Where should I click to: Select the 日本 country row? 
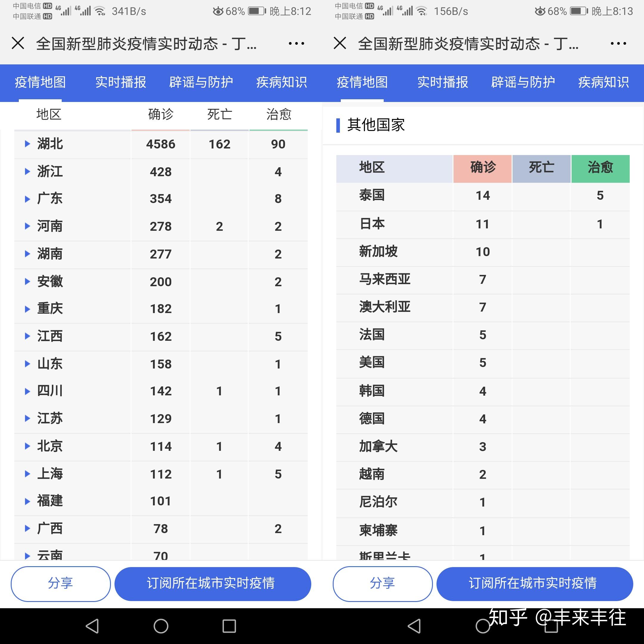point(483,225)
